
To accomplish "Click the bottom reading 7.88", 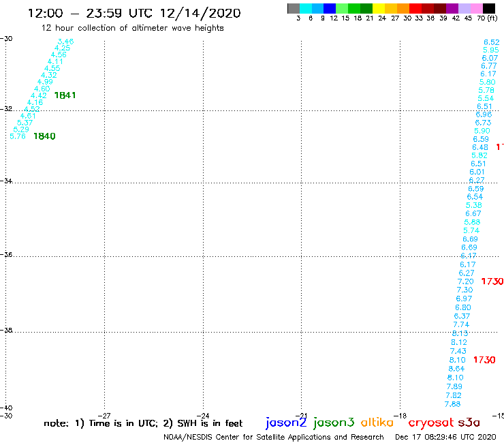I will (452, 404).
